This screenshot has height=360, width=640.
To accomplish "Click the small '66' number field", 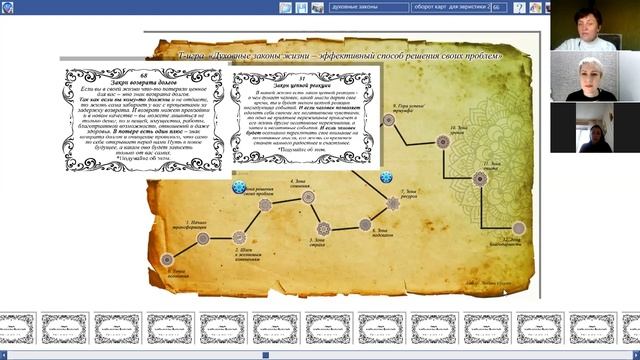I will click(499, 7).
